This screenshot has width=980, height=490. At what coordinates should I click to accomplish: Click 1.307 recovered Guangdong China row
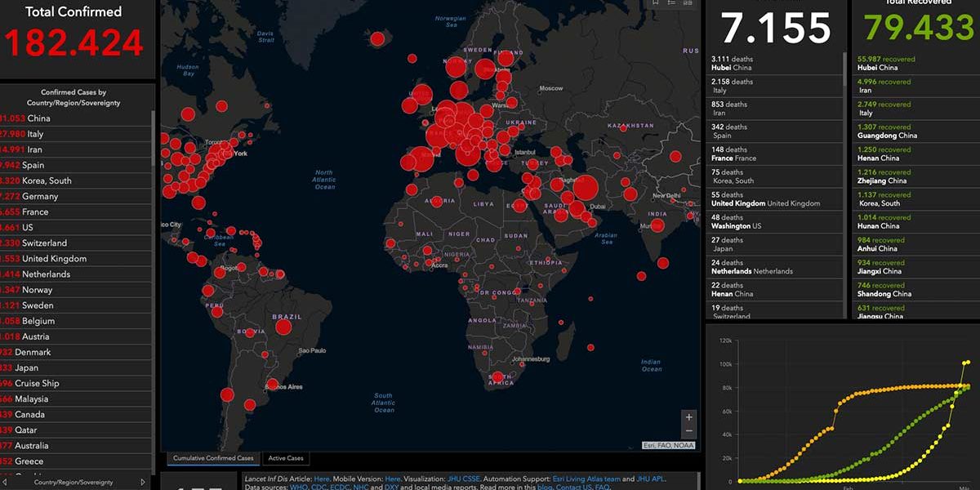point(916,131)
